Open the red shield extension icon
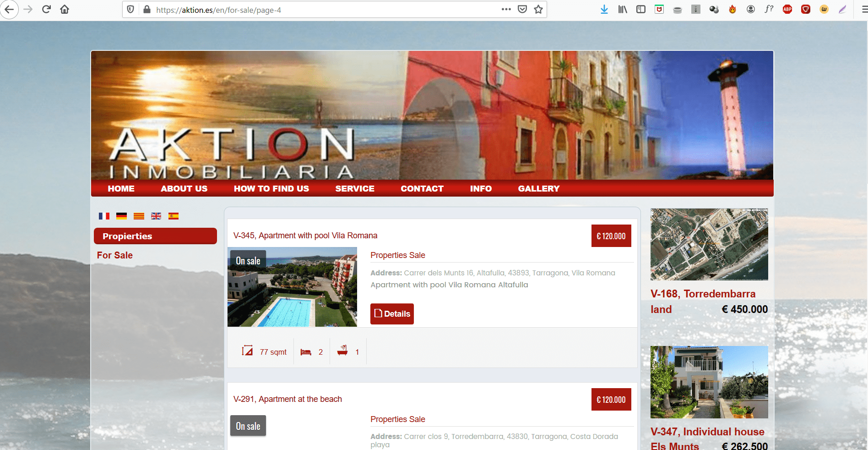 pyautogui.click(x=806, y=9)
